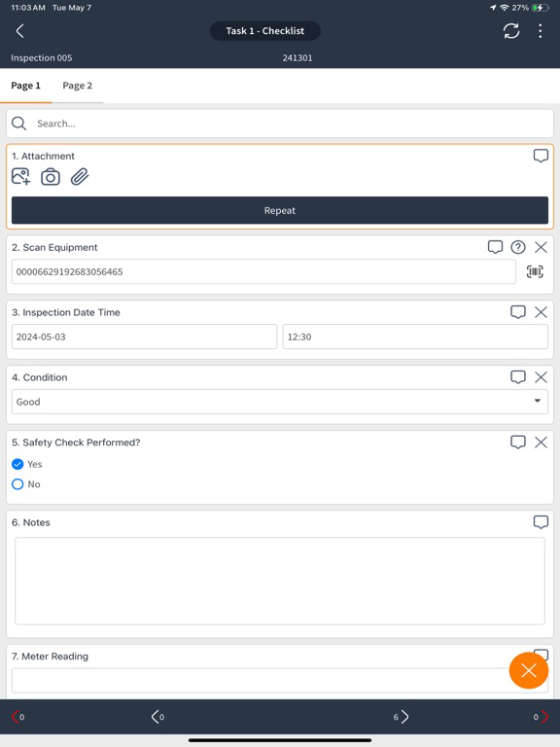Clear the Safety Check answer
The width and height of the screenshot is (560, 747).
tap(541, 443)
